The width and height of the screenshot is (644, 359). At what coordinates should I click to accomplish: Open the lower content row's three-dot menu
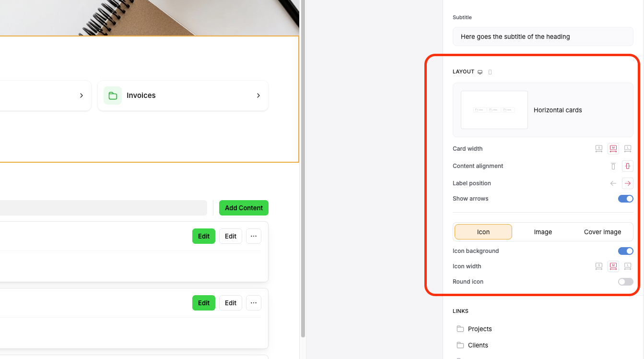pyautogui.click(x=254, y=303)
